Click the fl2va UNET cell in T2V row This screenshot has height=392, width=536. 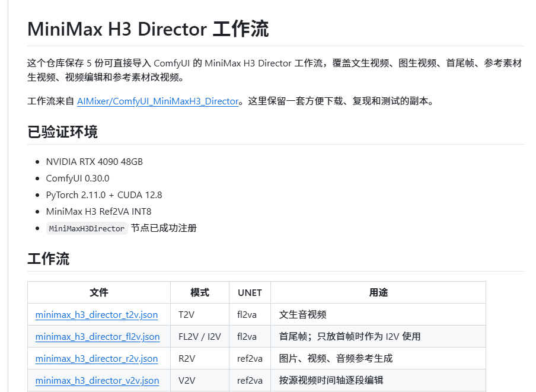[250, 314]
